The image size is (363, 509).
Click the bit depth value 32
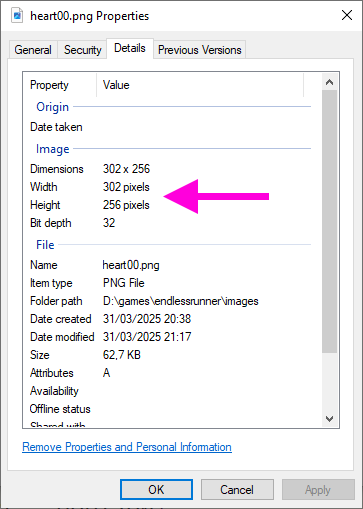pos(109,223)
